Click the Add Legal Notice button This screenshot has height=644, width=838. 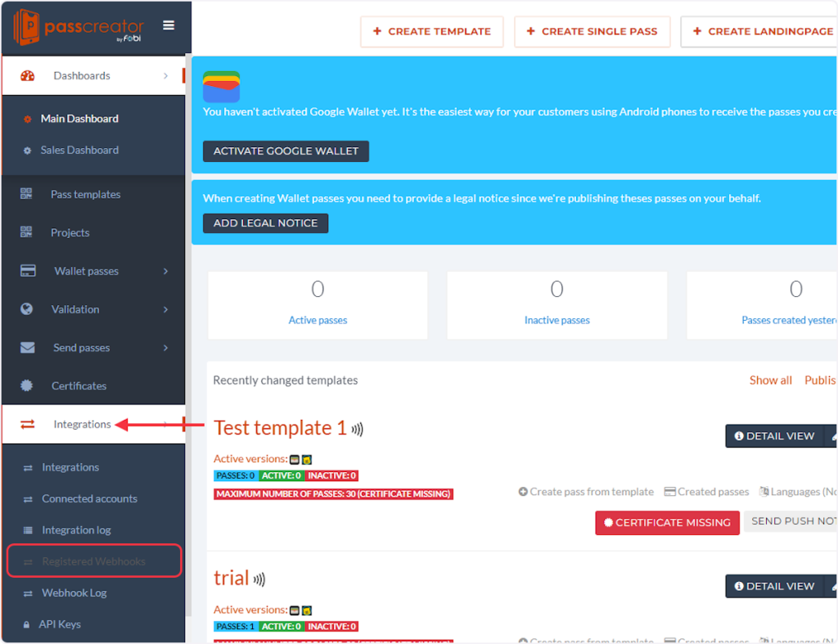pos(265,223)
